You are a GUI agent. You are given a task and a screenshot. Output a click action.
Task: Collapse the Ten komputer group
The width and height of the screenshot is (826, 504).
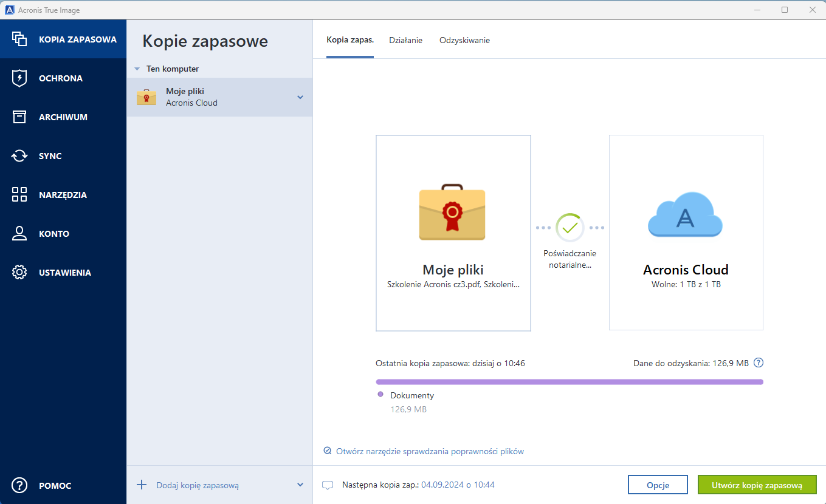point(137,69)
